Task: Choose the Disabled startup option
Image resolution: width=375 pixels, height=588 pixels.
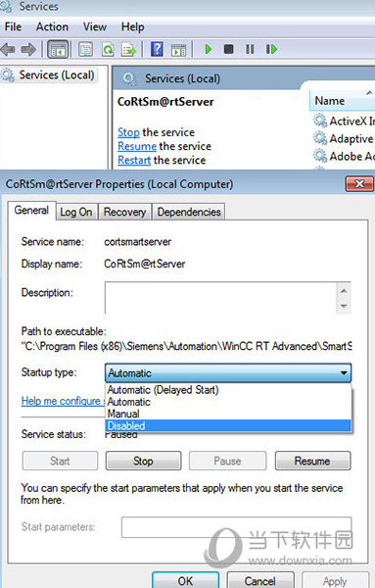Action: (x=228, y=426)
